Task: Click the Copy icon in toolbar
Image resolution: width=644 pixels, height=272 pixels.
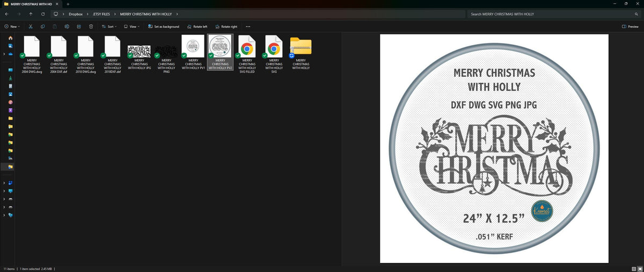Action: pos(42,26)
